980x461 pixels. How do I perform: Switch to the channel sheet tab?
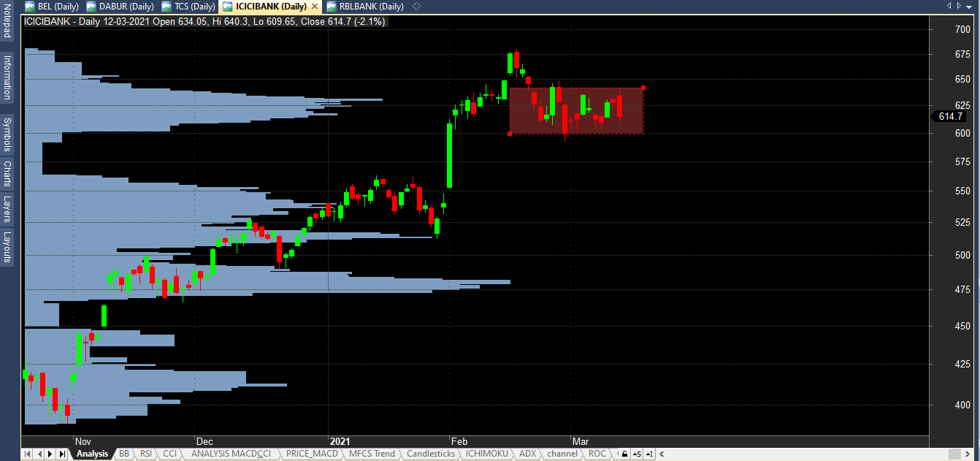tap(562, 454)
